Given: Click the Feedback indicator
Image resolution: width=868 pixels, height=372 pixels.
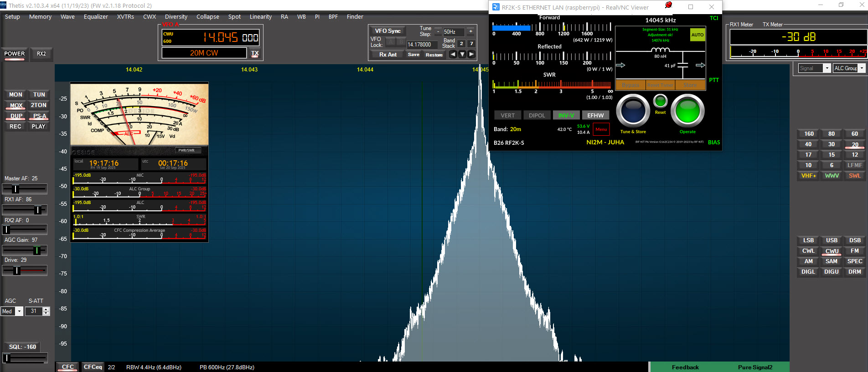Looking at the screenshot, I should (685, 367).
